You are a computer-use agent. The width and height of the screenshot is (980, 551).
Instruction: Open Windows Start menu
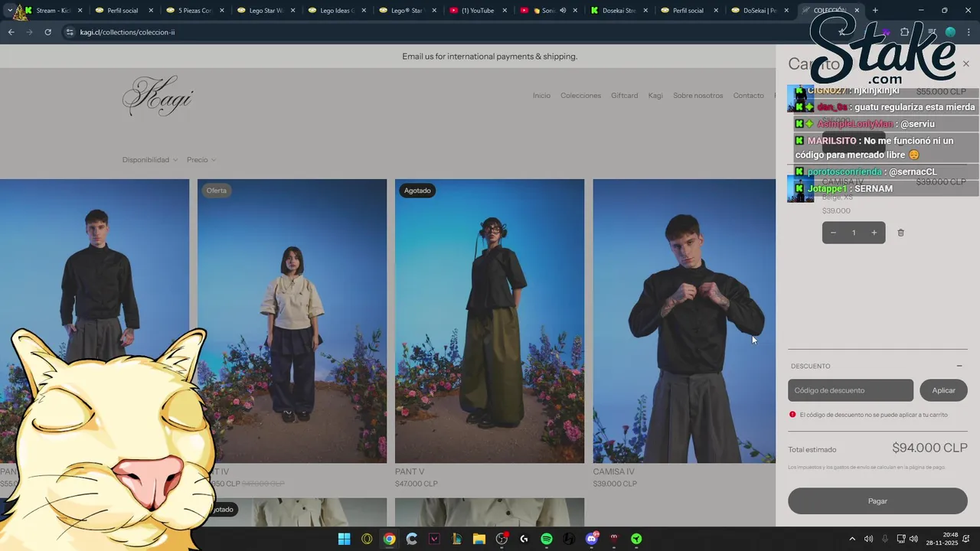point(344,539)
